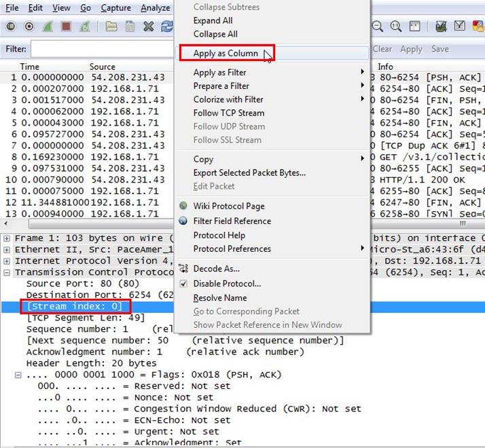Click the Clear filter button

[382, 49]
